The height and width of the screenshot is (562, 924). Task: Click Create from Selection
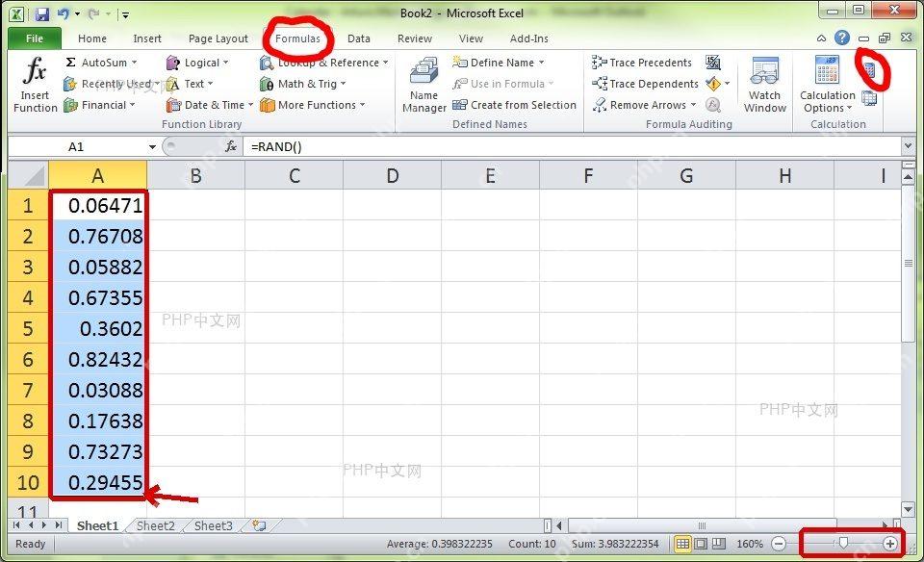coord(514,105)
